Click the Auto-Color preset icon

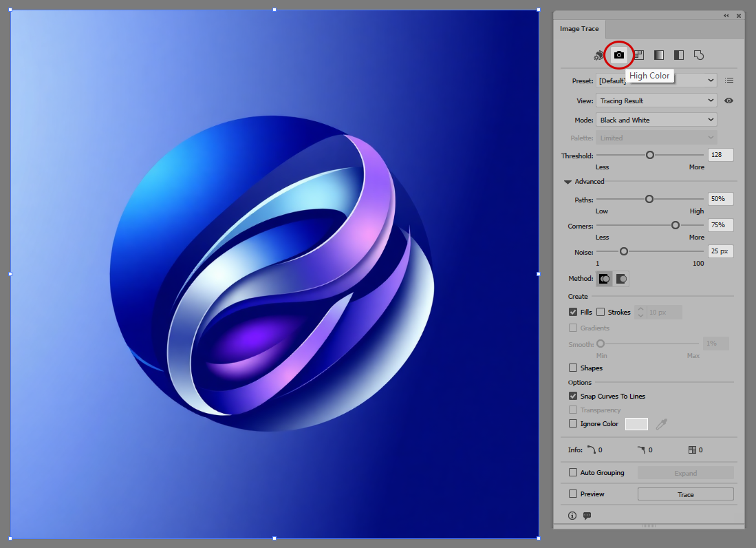pyautogui.click(x=598, y=55)
